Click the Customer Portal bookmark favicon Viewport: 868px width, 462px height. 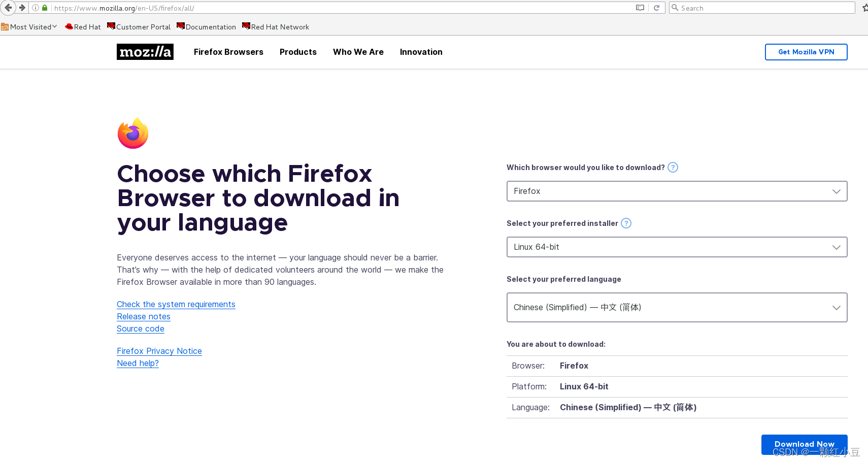pyautogui.click(x=111, y=26)
